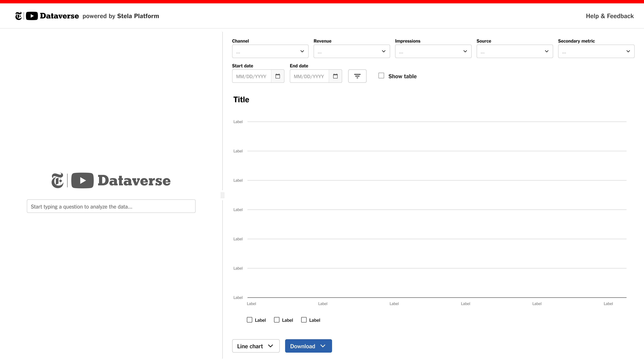
Task: Open the End date calendar picker
Action: click(x=335, y=76)
